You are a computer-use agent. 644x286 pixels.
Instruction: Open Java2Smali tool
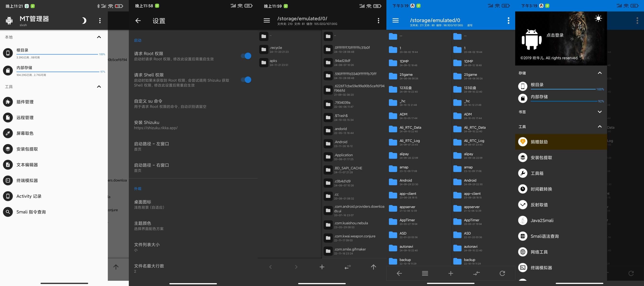click(561, 220)
